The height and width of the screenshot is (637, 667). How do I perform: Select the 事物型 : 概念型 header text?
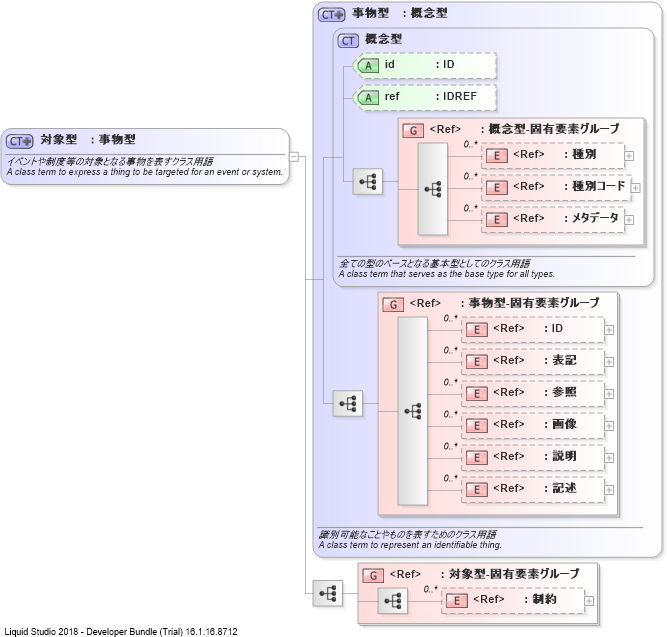pos(399,13)
